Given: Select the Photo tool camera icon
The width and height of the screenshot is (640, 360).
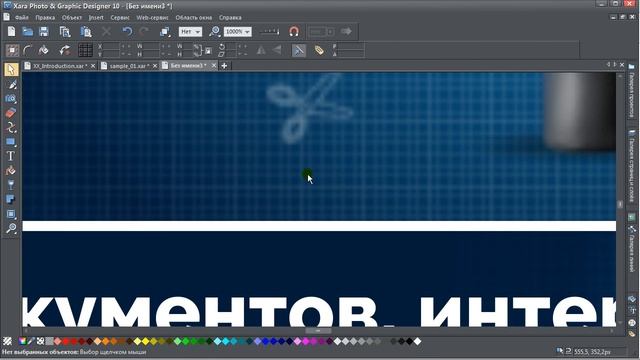Looking at the screenshot, I should (11, 98).
